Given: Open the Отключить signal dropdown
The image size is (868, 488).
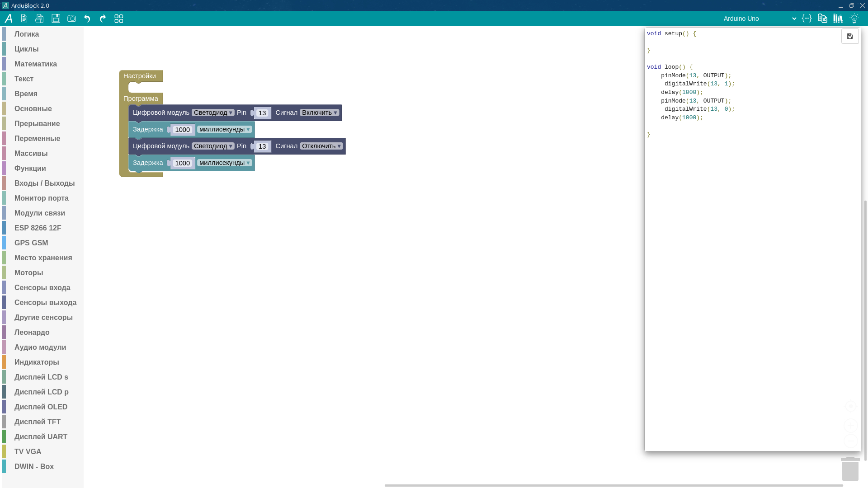Looking at the screenshot, I should click(321, 146).
